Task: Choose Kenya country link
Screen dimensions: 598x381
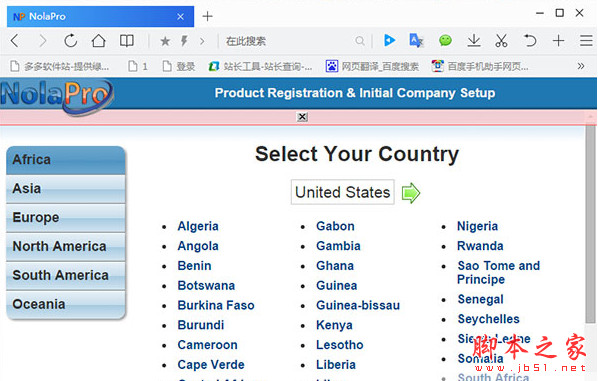Action: (x=334, y=325)
